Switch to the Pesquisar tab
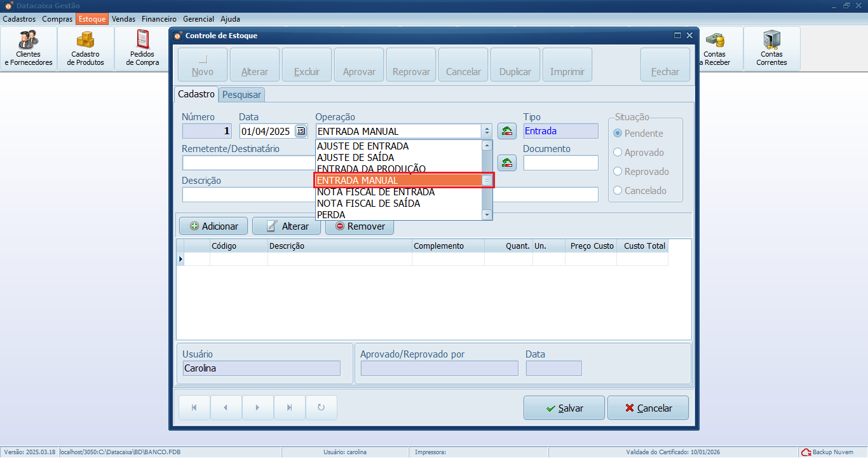Viewport: 868px width, 458px height. coord(241,95)
